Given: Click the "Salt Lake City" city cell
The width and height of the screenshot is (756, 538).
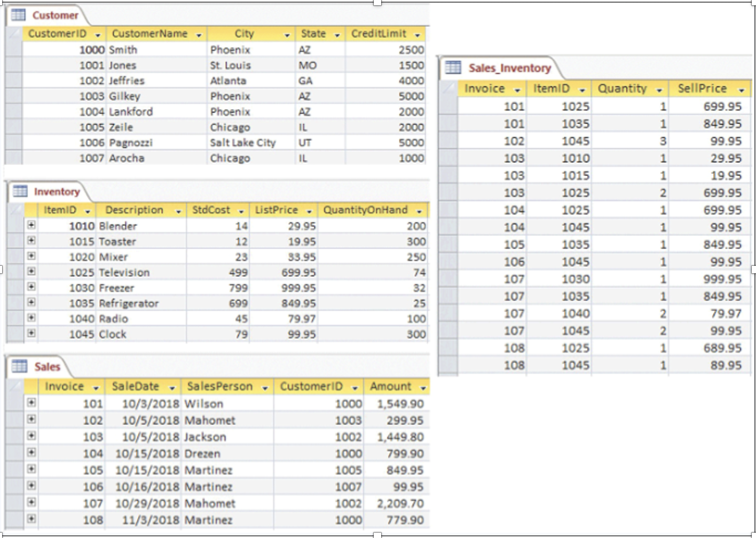Looking at the screenshot, I should point(251,143).
